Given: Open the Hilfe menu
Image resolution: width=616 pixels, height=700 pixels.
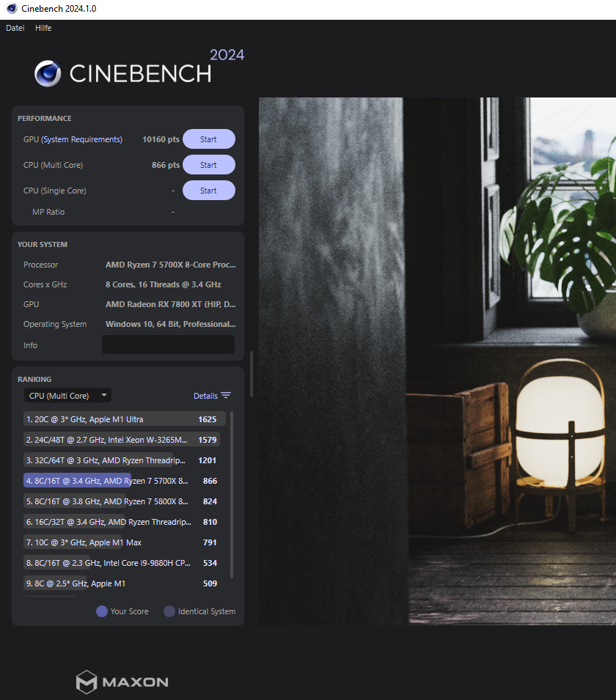Looking at the screenshot, I should click(43, 28).
